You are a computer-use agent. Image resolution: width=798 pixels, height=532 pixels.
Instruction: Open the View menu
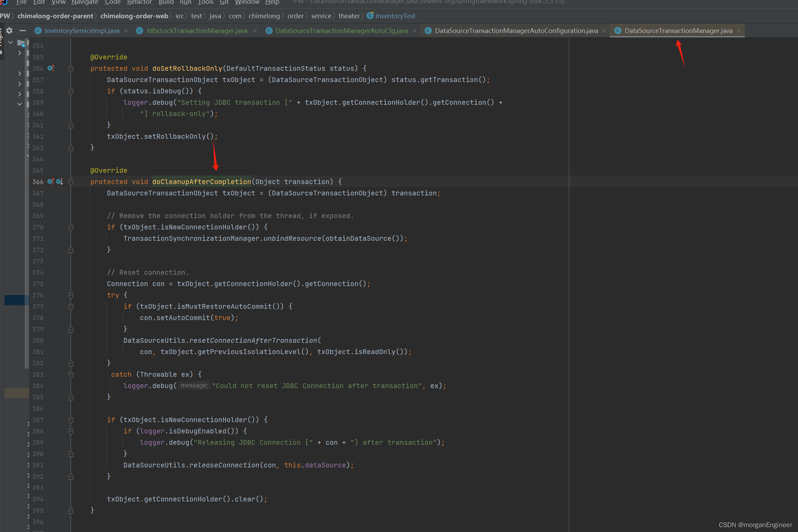click(x=58, y=2)
